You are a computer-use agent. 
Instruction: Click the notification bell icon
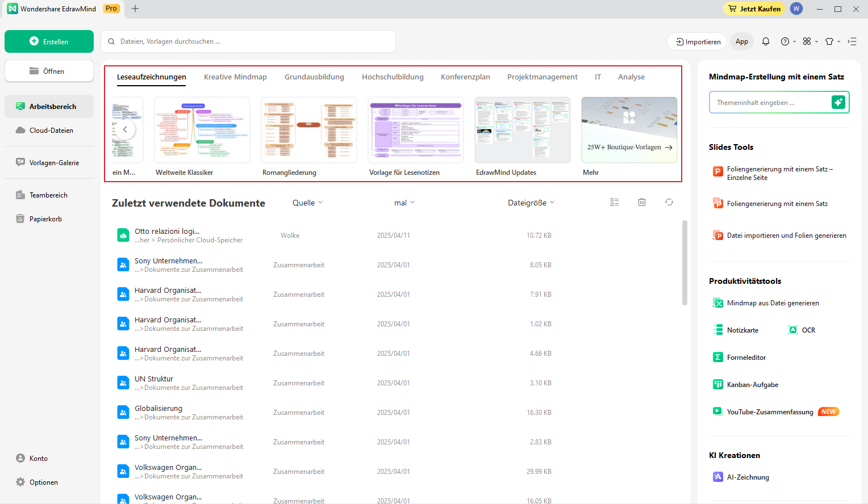coord(766,41)
